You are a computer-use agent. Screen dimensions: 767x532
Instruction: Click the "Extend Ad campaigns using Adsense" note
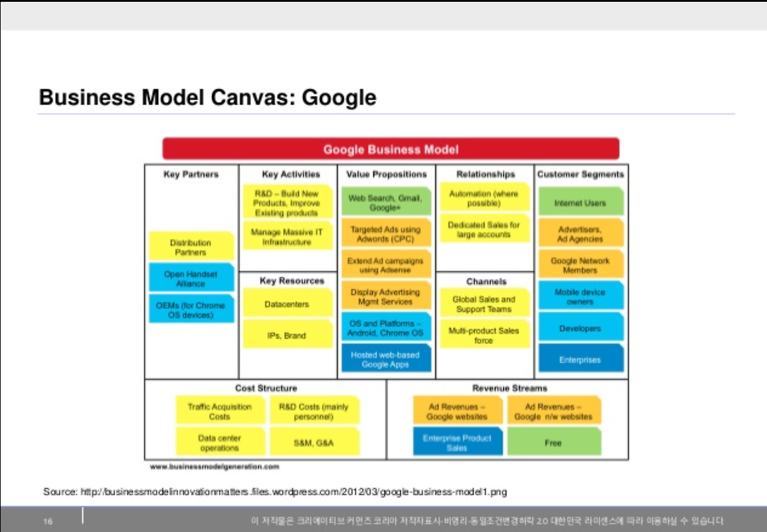coord(386,265)
